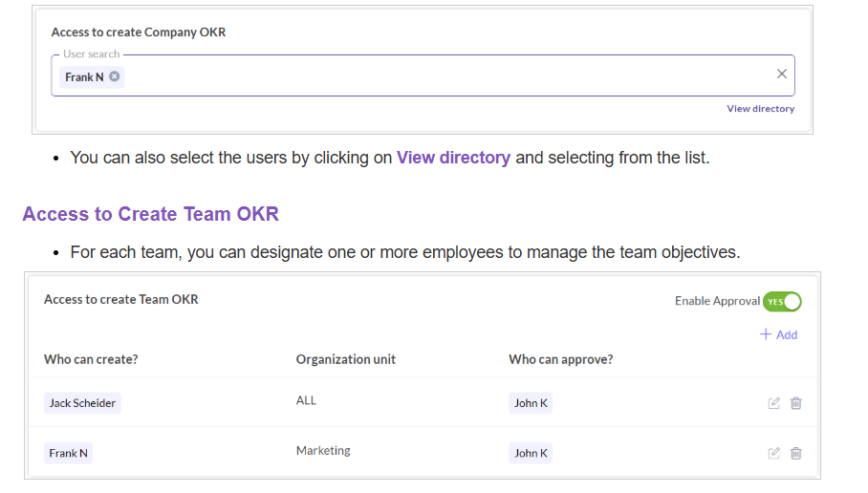Edit the Frank N Marketing row

[x=774, y=453]
